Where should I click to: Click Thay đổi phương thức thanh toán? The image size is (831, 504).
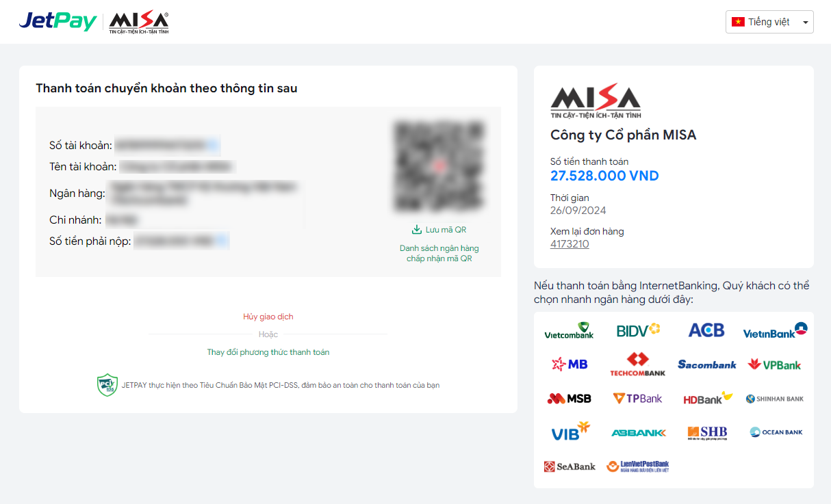pos(268,352)
